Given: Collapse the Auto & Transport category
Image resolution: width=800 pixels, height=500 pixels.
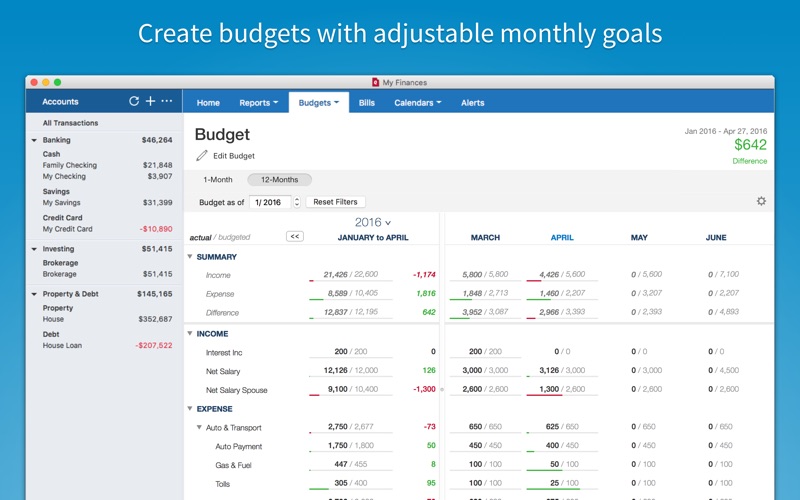Looking at the screenshot, I should pyautogui.click(x=199, y=428).
